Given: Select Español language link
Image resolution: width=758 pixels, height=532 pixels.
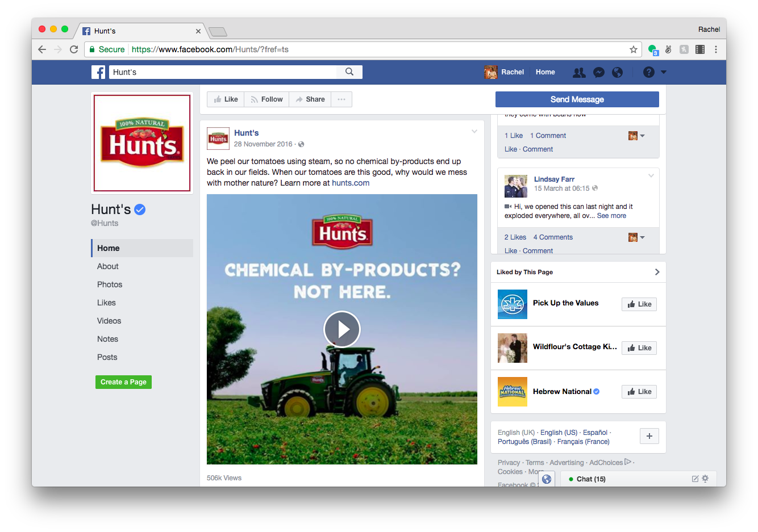Looking at the screenshot, I should 595,433.
